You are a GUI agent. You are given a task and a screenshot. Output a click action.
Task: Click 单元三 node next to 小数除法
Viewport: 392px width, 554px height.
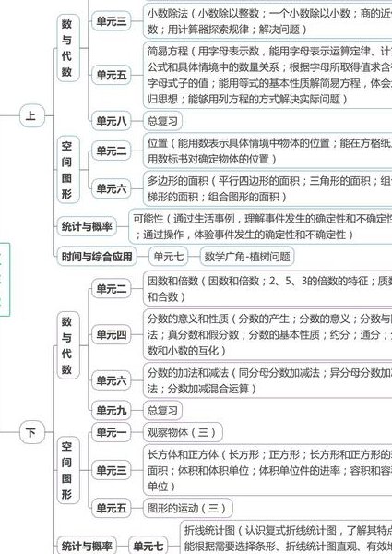pyautogui.click(x=111, y=21)
